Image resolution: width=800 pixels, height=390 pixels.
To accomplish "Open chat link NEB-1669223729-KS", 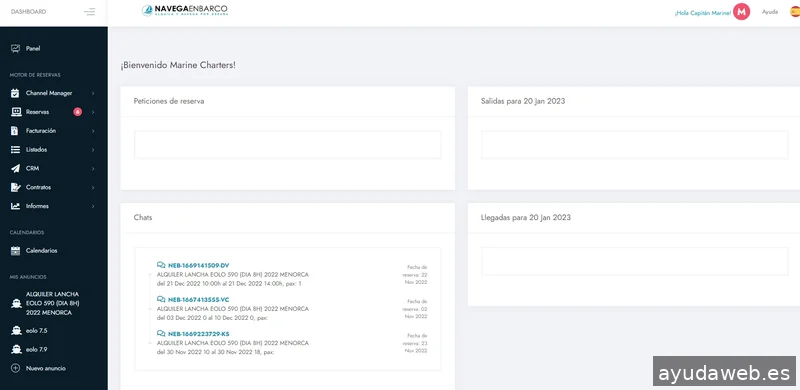I will tap(198, 334).
